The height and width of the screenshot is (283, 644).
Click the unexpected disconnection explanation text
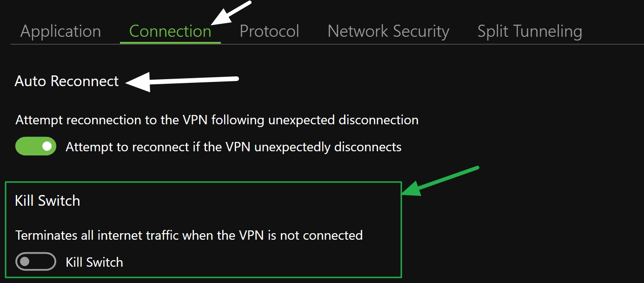click(x=217, y=120)
